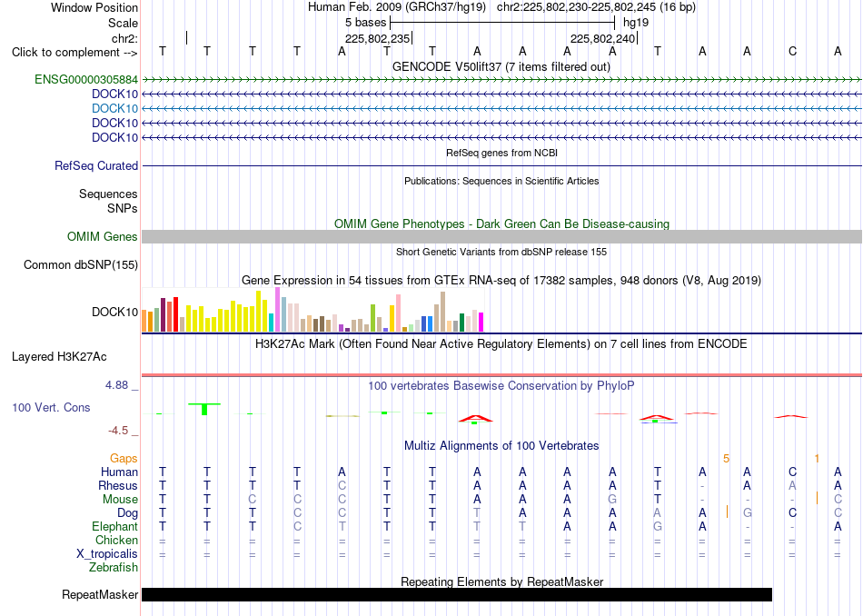Click the Dog species row label
This screenshot has height=616, width=863.
pyautogui.click(x=128, y=513)
